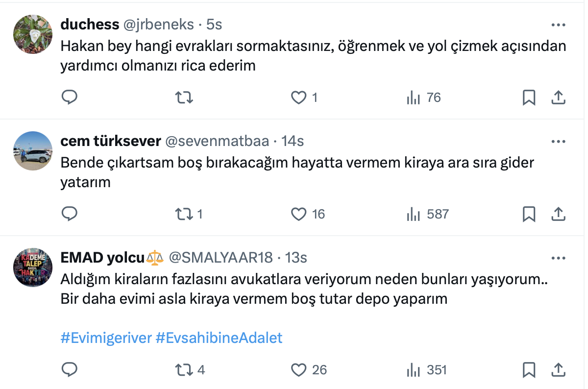588x389 pixels.
Task: Open more options on duchess tweet
Action: click(x=559, y=24)
